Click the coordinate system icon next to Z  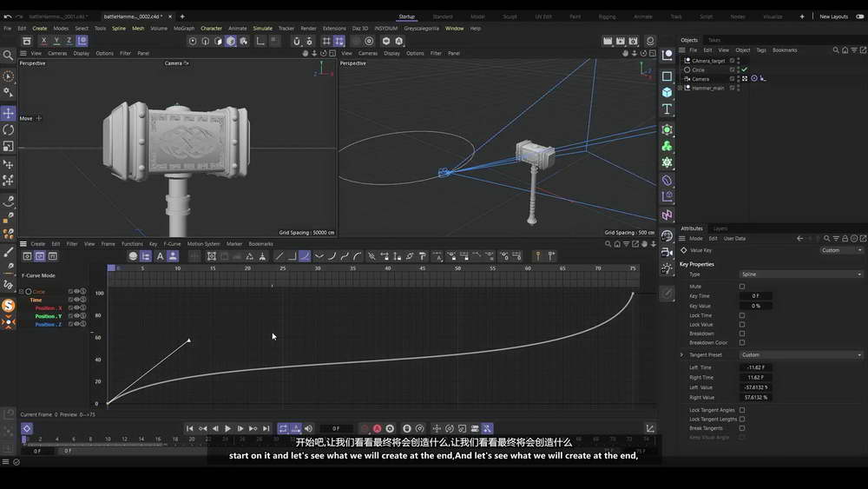point(82,41)
